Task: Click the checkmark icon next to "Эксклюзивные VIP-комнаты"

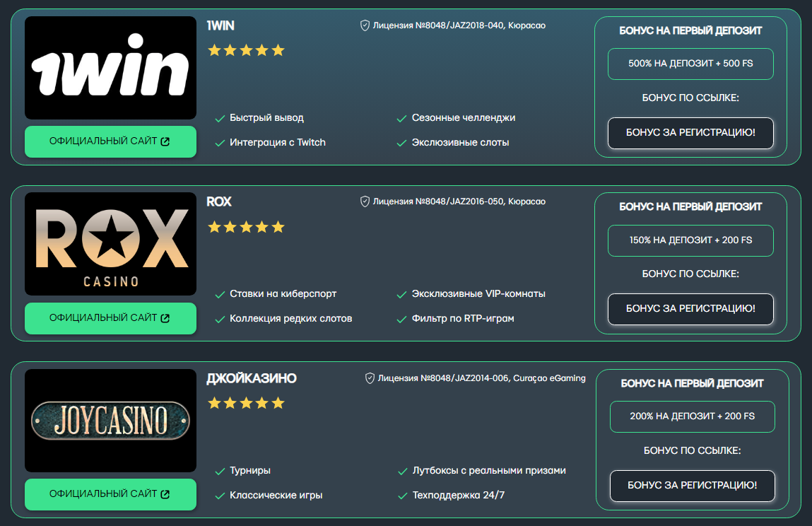Action: pyautogui.click(x=401, y=295)
